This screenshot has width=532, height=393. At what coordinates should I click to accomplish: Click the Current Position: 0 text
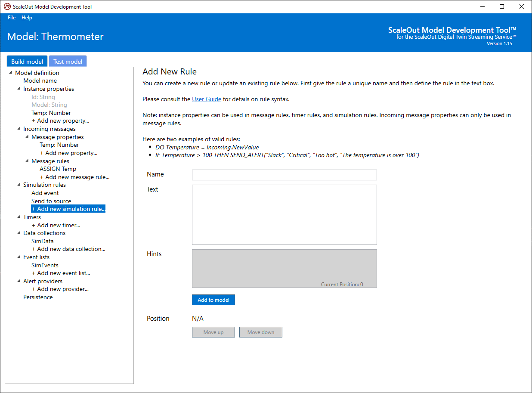click(342, 285)
